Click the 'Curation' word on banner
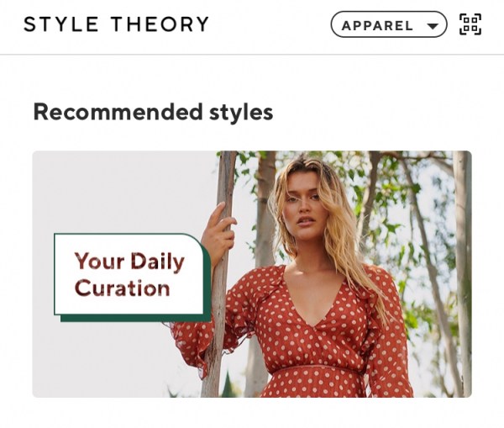The image size is (504, 428). tap(122, 288)
